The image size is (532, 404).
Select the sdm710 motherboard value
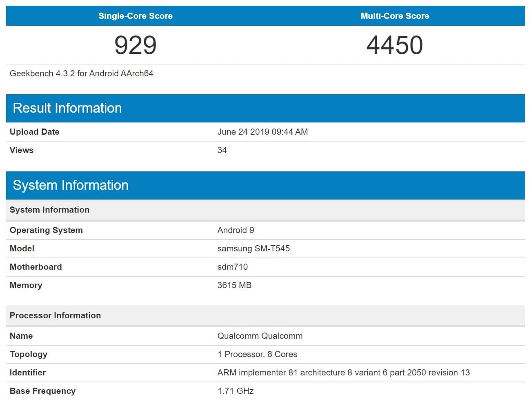[233, 267]
